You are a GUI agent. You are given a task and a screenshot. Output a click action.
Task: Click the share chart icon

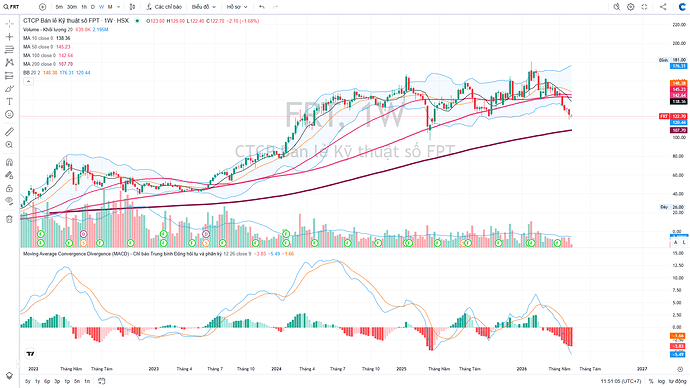(x=663, y=7)
